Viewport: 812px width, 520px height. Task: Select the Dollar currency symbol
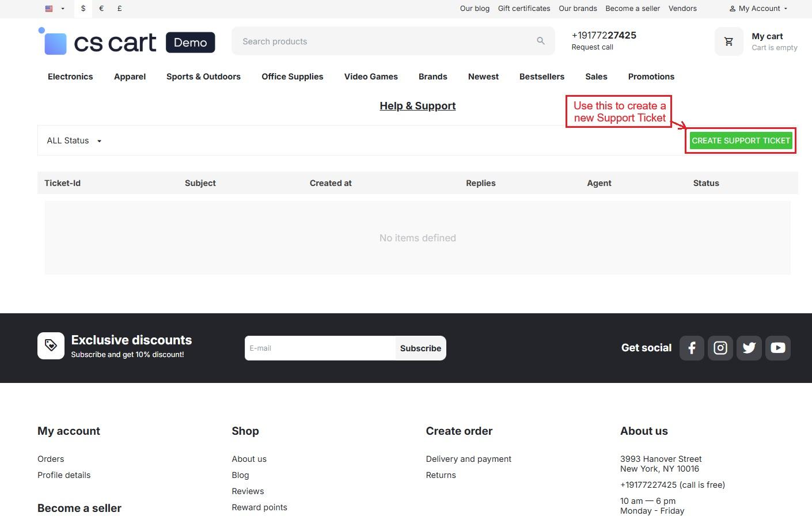(x=83, y=9)
